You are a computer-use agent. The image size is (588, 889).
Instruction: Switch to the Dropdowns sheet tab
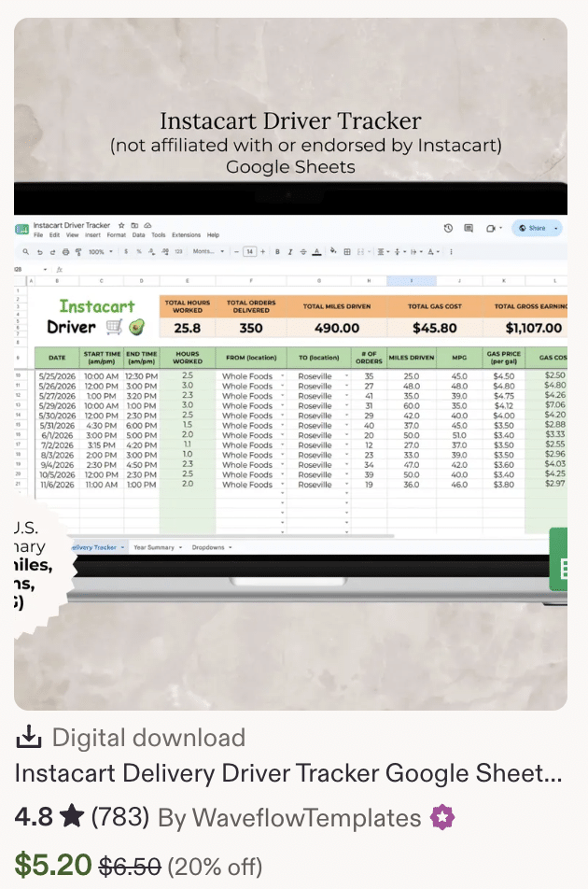pyautogui.click(x=211, y=547)
